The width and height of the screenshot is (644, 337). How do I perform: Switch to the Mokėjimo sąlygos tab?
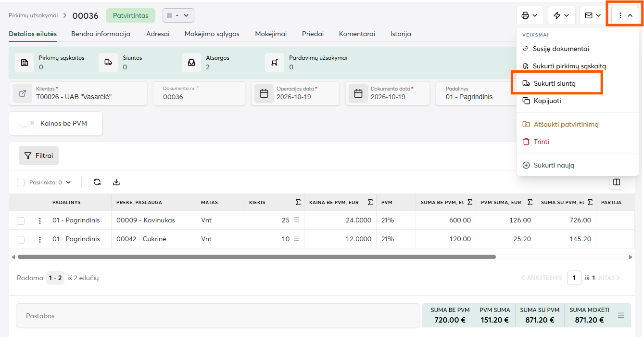pos(212,34)
